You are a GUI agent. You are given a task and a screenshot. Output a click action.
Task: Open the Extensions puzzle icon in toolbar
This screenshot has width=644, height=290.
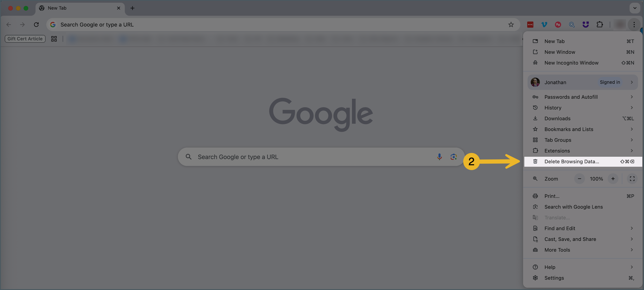pos(599,24)
